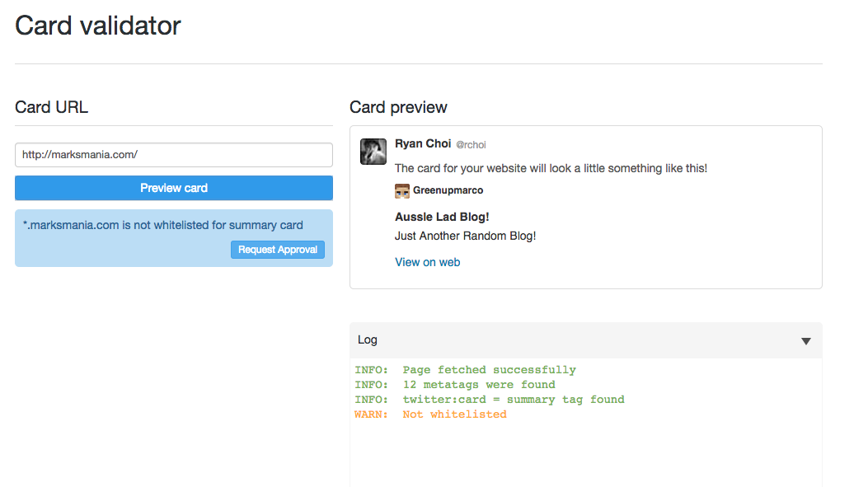Screen dimensions: 868x487
Task: Open the View on web link
Action: [x=427, y=262]
